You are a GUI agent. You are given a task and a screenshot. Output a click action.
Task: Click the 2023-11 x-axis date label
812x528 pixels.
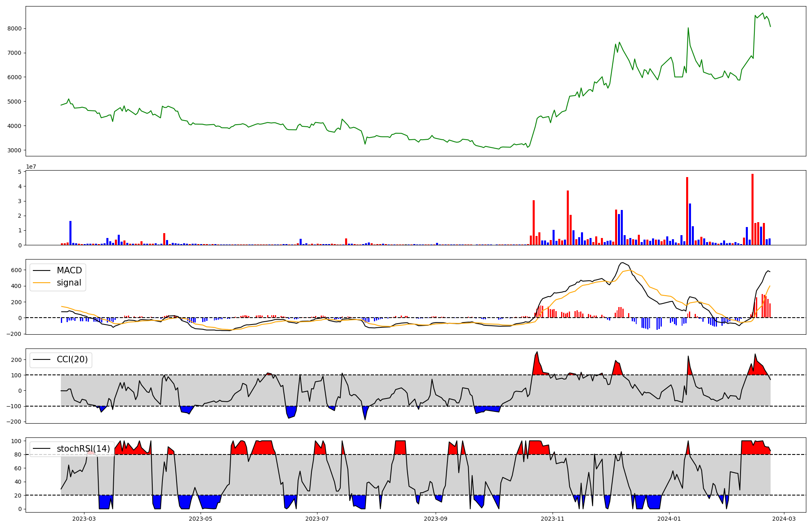(x=552, y=519)
